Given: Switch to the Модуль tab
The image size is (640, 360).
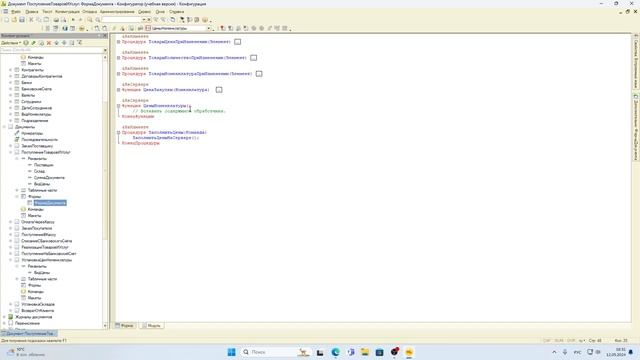Looking at the screenshot, I should tap(151, 326).
